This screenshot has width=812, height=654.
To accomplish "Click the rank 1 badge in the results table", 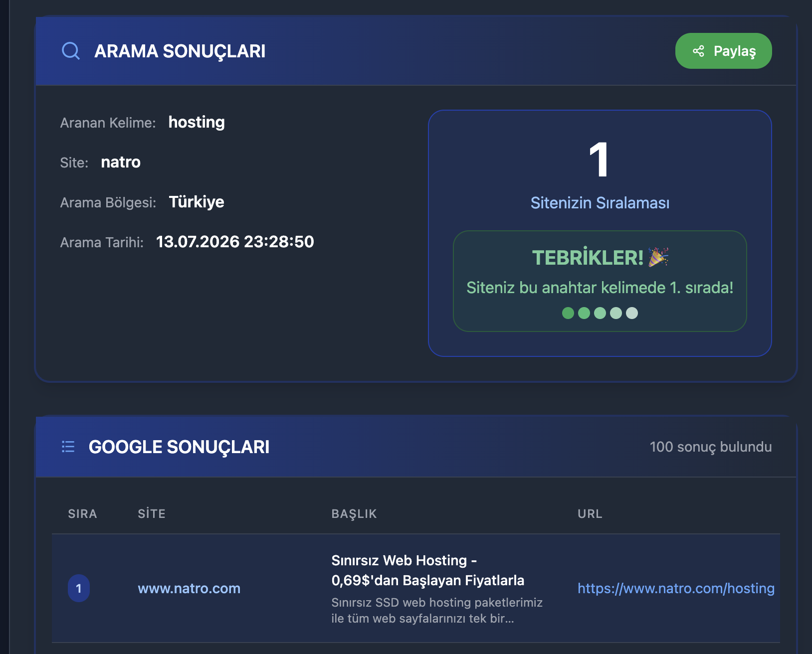I will click(x=79, y=588).
